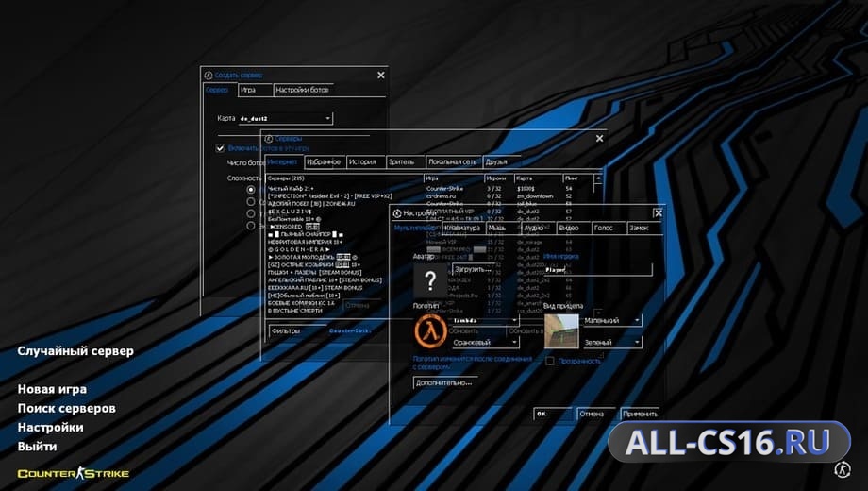The width and height of the screenshot is (868, 491).
Task: Click the Создать сервер window title icon
Action: [x=209, y=75]
